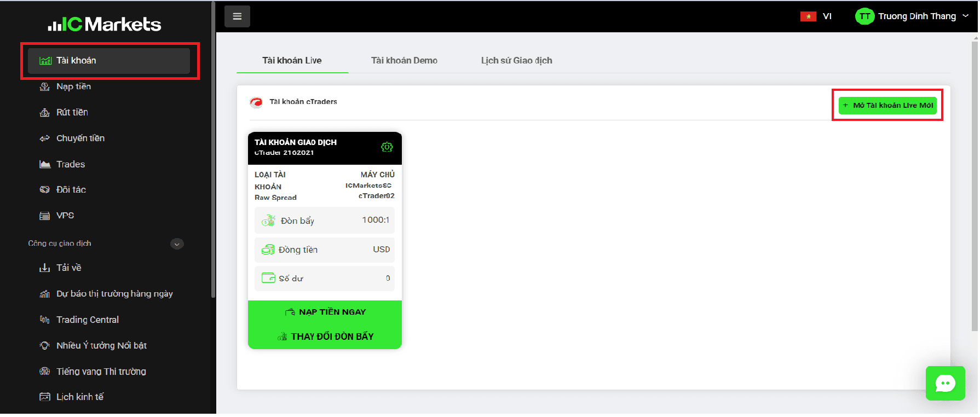Screen dimensions: 980x417
Task: Click the Rút tiền withdraw icon
Action: 45,112
